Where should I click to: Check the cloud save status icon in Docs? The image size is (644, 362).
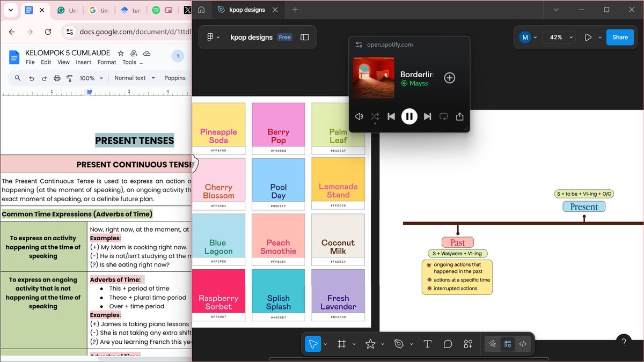[x=147, y=53]
